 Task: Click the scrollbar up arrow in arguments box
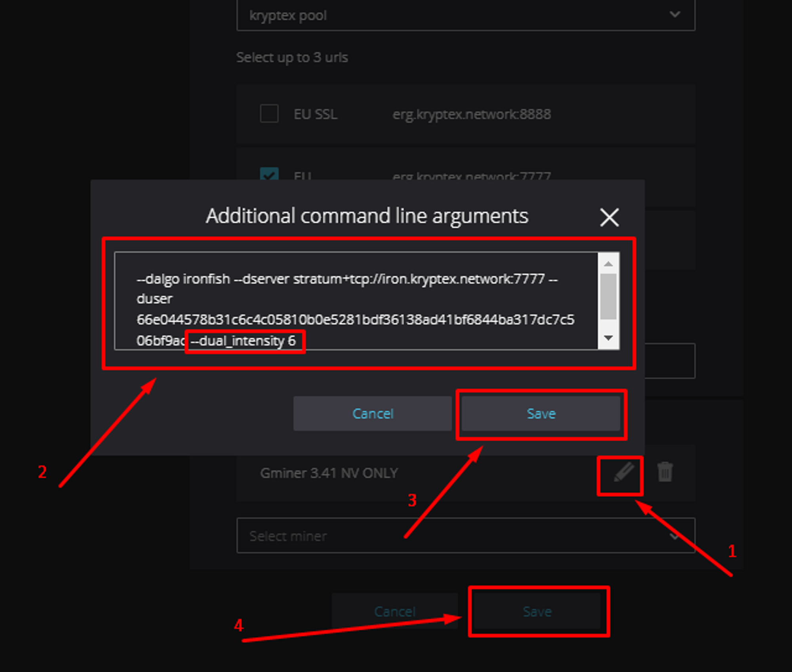coord(609,264)
